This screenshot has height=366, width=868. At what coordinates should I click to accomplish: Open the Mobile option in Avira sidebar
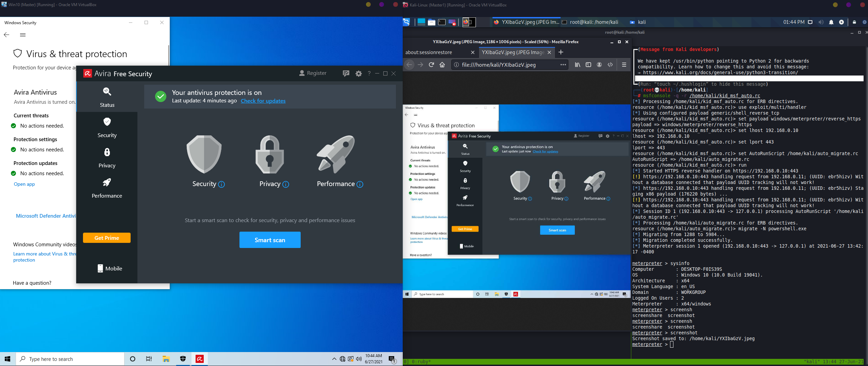coord(110,268)
